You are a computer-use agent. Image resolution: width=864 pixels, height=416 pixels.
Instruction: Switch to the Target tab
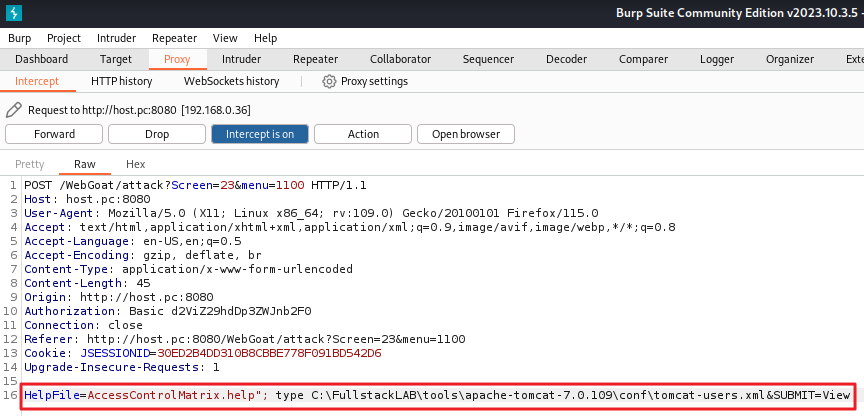(116, 59)
